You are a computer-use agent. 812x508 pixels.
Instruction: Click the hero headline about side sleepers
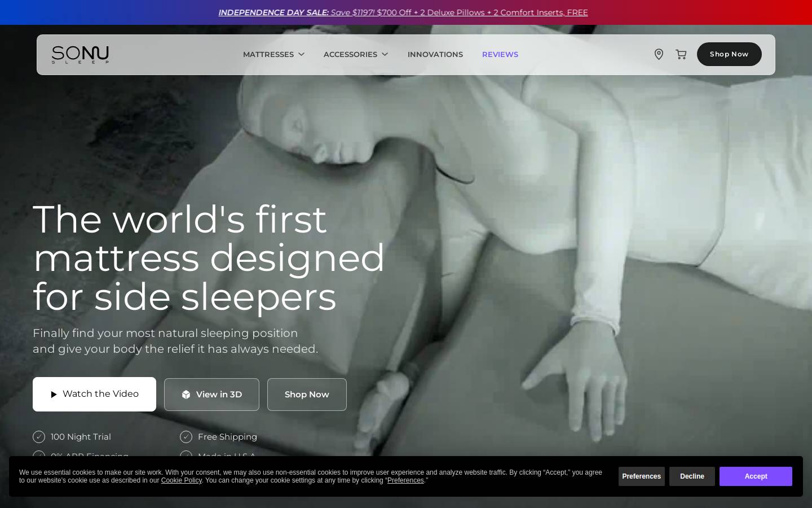pos(209,257)
